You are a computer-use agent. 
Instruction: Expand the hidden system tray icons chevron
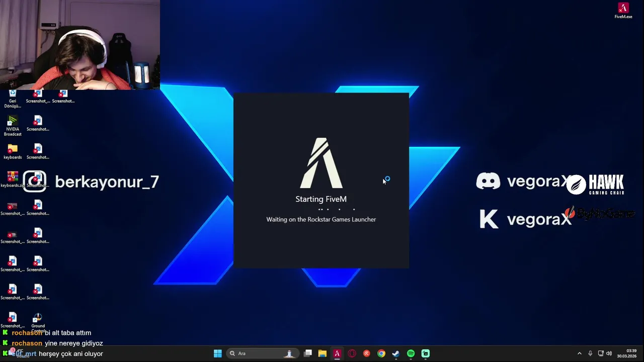pos(579,353)
